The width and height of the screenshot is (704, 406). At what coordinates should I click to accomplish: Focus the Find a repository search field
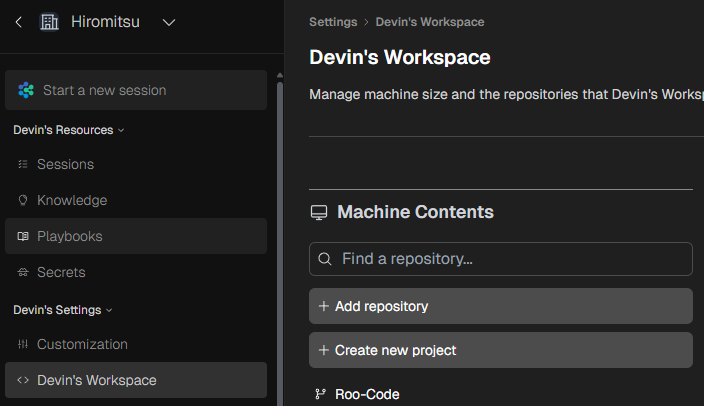tap(501, 259)
